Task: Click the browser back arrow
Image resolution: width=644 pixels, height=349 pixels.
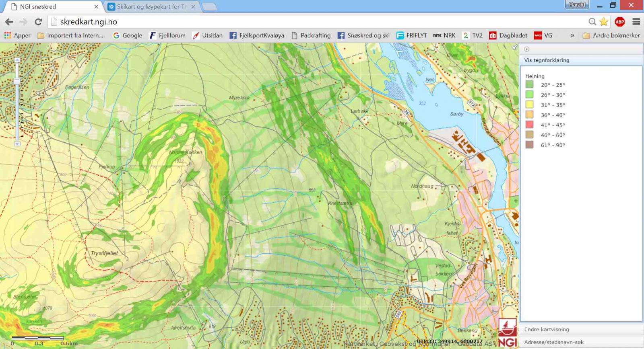Action: tap(9, 22)
